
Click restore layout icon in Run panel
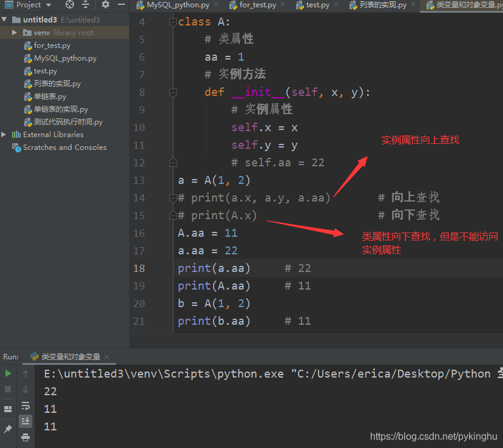tap(8, 409)
